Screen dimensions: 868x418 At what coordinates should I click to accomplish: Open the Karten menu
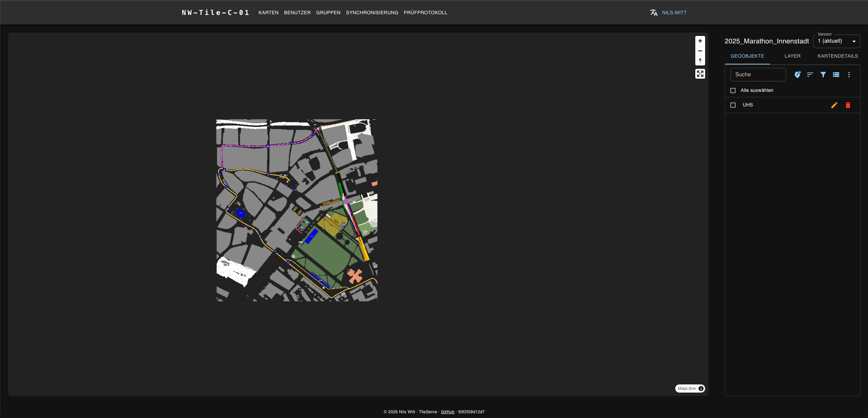point(268,13)
